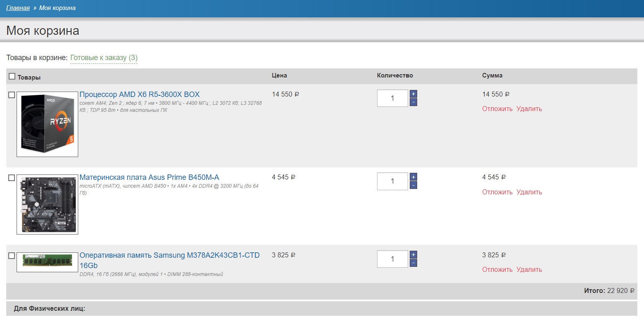Image resolution: width=644 pixels, height=317 pixels.
Task: Open Материнская плата Asus Prime B450M-A link
Action: (149, 177)
